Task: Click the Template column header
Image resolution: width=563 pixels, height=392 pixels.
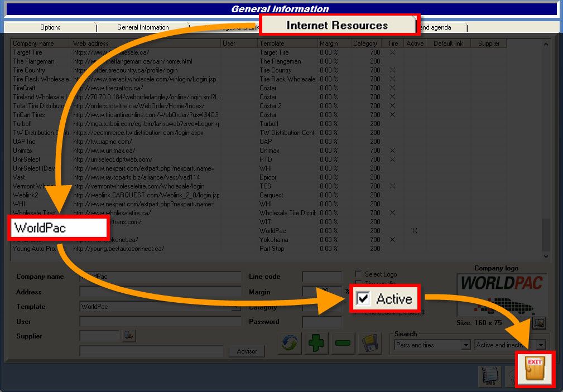Action: [x=287, y=43]
